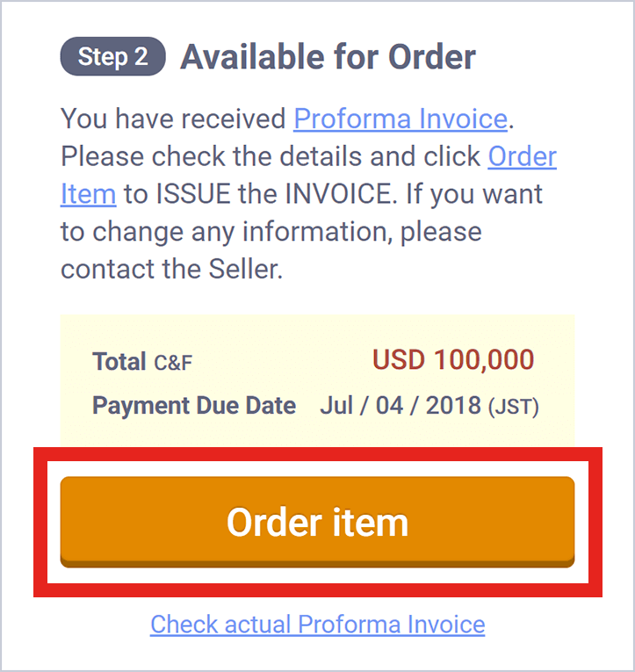
Task: Click the "contact the Seller" text
Action: (171, 269)
